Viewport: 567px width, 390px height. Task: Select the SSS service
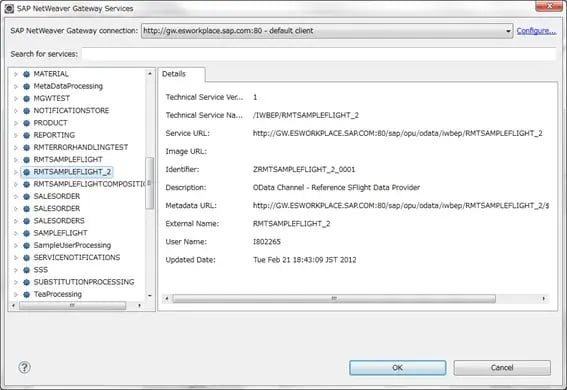pos(40,270)
